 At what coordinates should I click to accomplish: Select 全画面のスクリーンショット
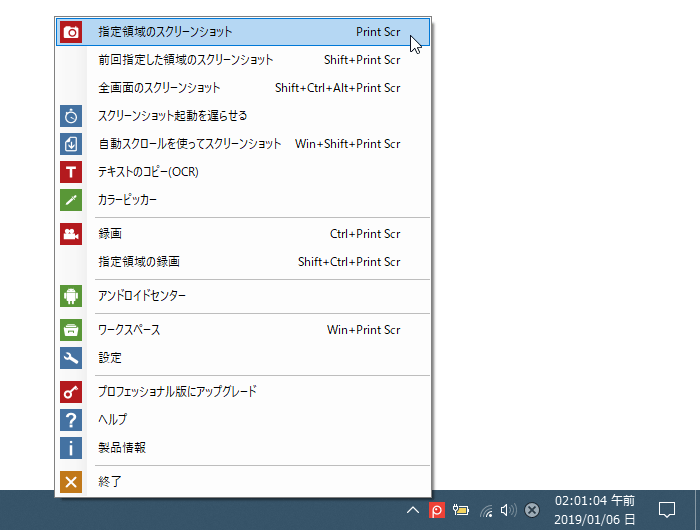(243, 88)
